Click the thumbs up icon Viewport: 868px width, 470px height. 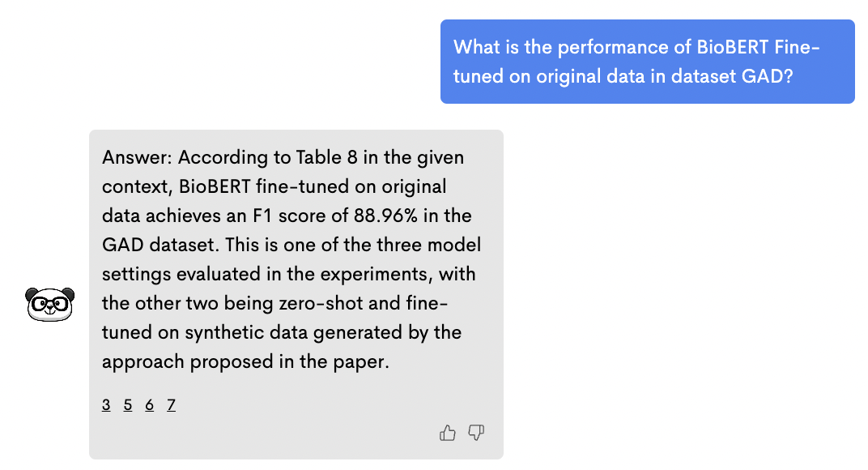click(447, 434)
